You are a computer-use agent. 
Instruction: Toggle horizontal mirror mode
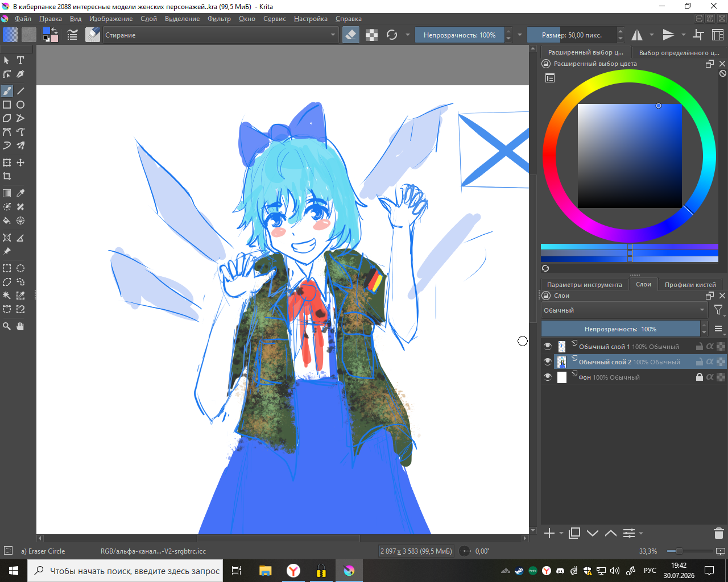[x=637, y=35]
